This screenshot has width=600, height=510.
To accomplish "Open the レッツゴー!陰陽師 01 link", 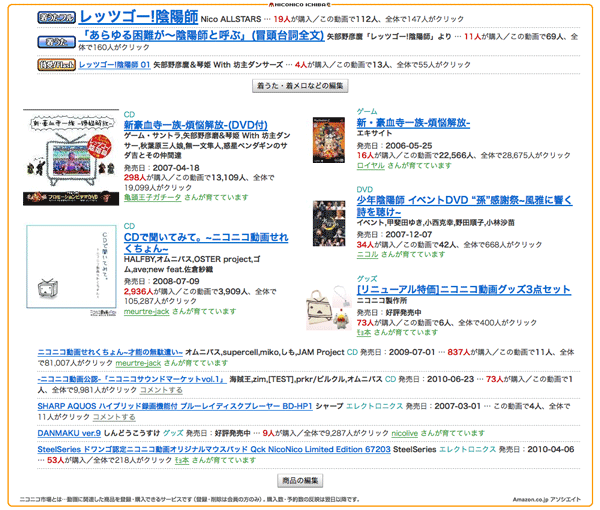I will coord(115,65).
